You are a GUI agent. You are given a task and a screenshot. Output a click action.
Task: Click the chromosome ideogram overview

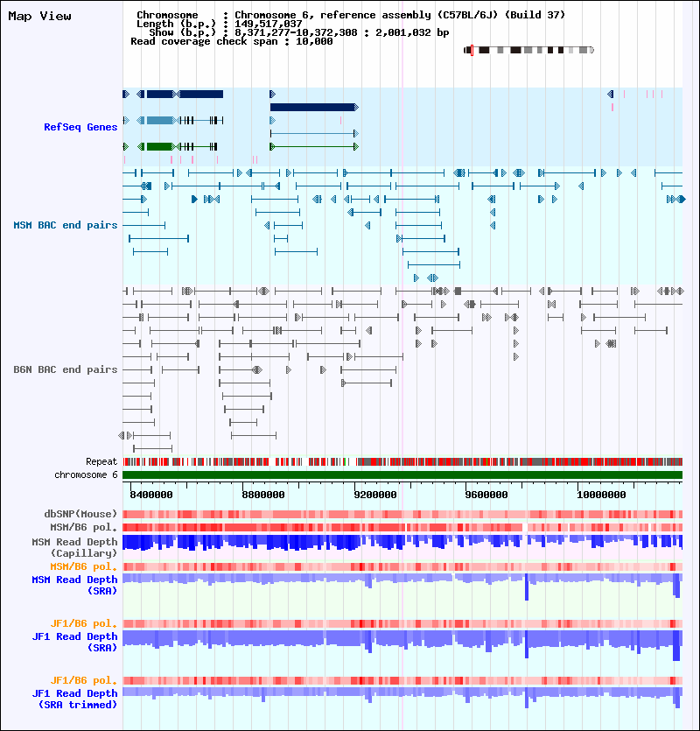pos(528,50)
